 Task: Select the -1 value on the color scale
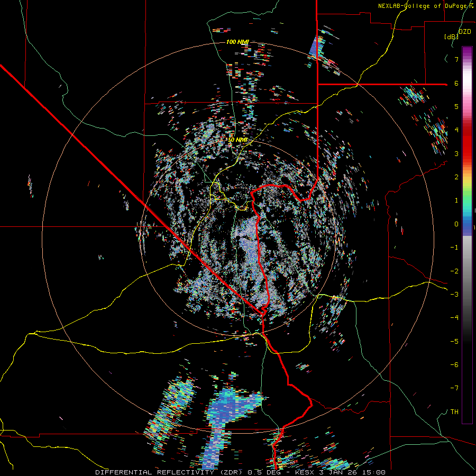[x=454, y=248]
